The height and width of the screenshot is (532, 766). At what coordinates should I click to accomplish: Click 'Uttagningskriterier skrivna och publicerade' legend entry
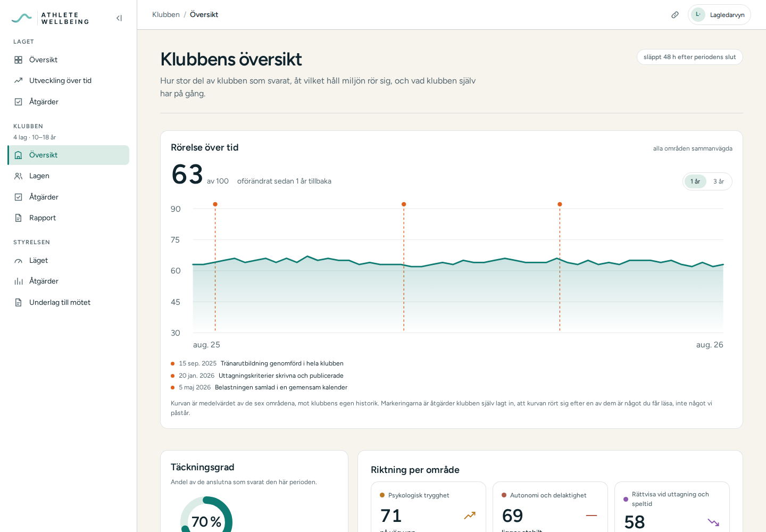[x=281, y=376]
